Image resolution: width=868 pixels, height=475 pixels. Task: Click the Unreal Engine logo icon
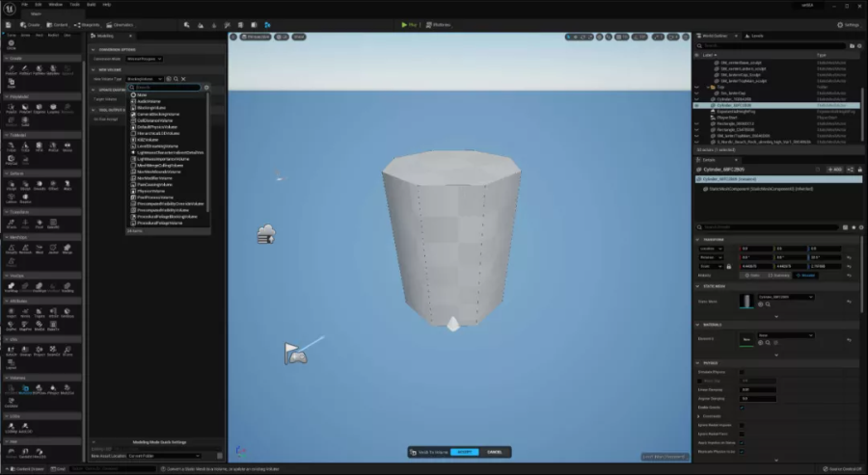[9, 9]
